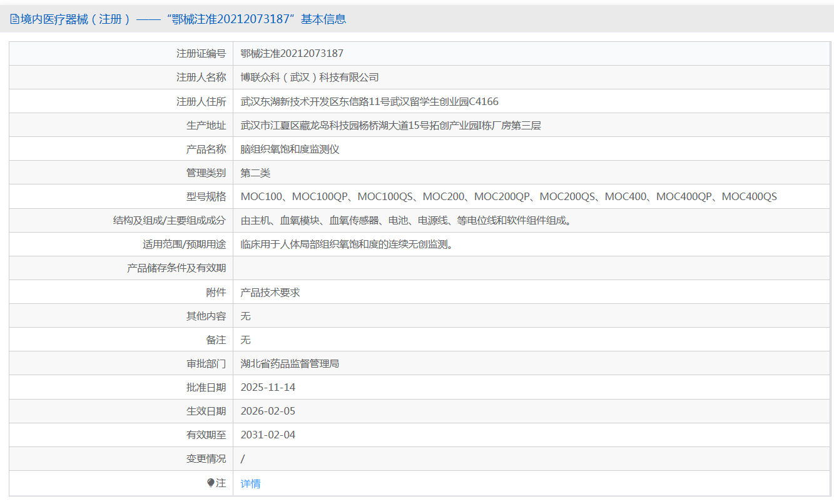Select the composition text starting with 由主机
The height and width of the screenshot is (504, 834).
tap(406, 220)
